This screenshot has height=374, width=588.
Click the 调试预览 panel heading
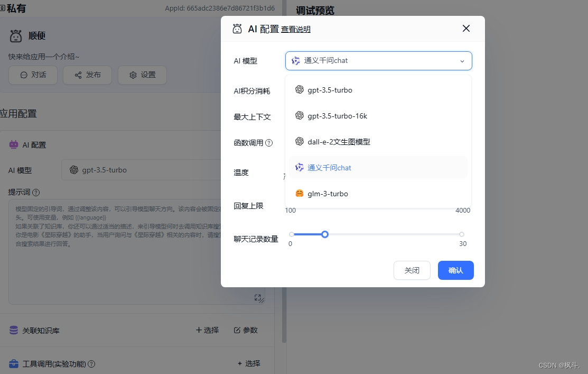click(315, 10)
